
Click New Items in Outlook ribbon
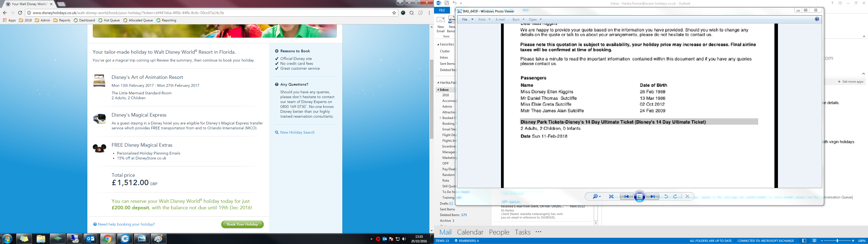[x=451, y=25]
